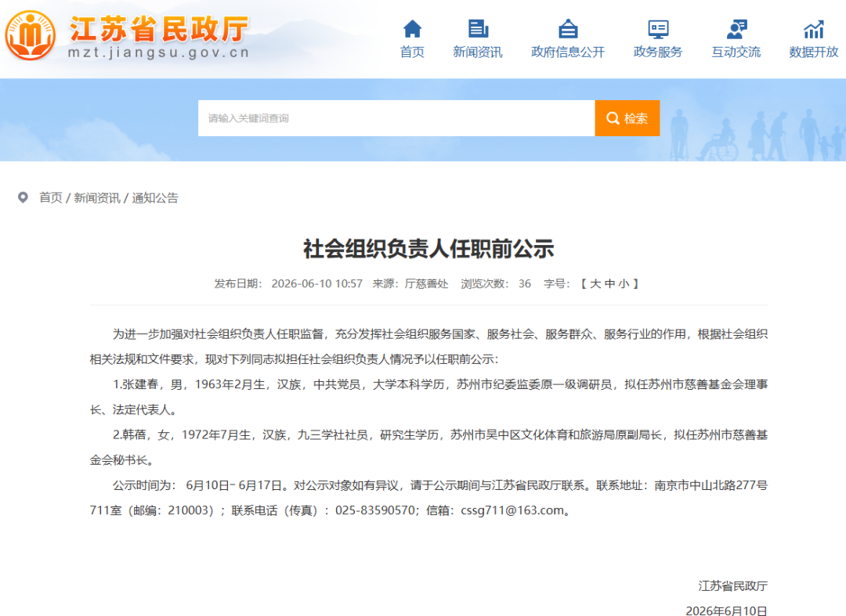846x616 pixels.
Task: Click the email cssg711@163.com
Action: pyautogui.click(x=512, y=510)
